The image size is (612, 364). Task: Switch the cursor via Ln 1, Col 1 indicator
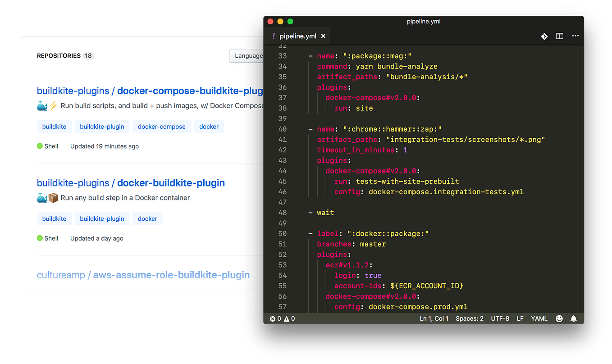(x=434, y=318)
